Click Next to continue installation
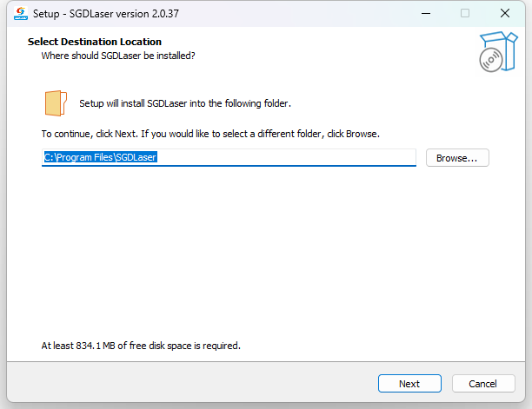This screenshot has width=532, height=409. point(409,384)
